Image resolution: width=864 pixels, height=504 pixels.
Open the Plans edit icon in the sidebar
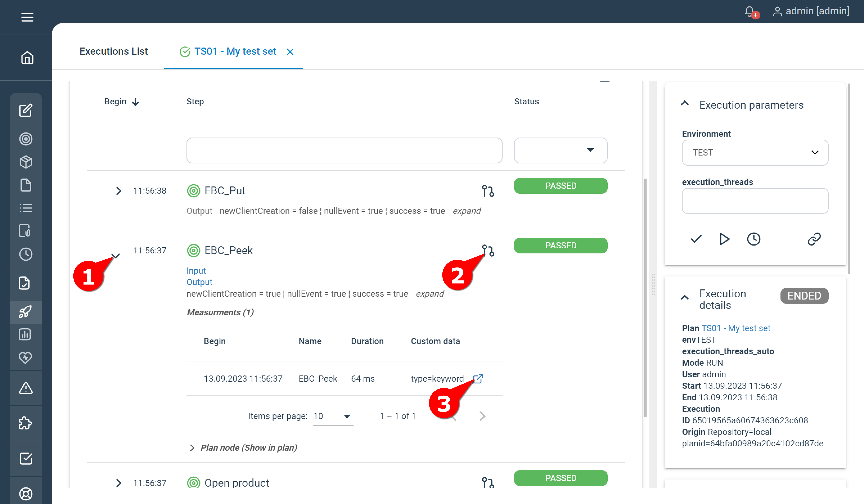click(x=26, y=110)
